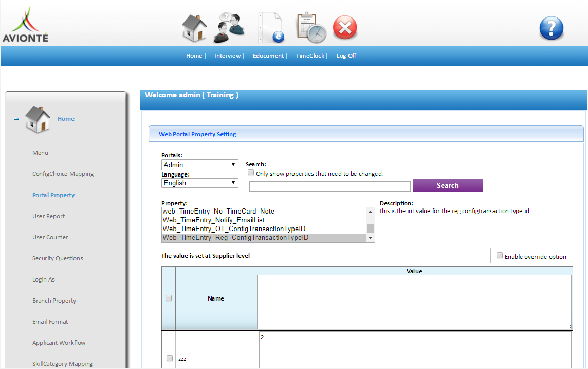Viewport: 588px width, 369px height.
Task: Open the Language dropdown showing English
Action: point(200,183)
